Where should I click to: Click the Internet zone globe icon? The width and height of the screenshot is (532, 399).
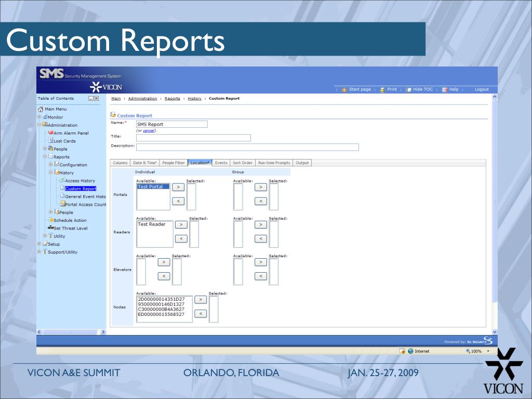click(x=410, y=351)
